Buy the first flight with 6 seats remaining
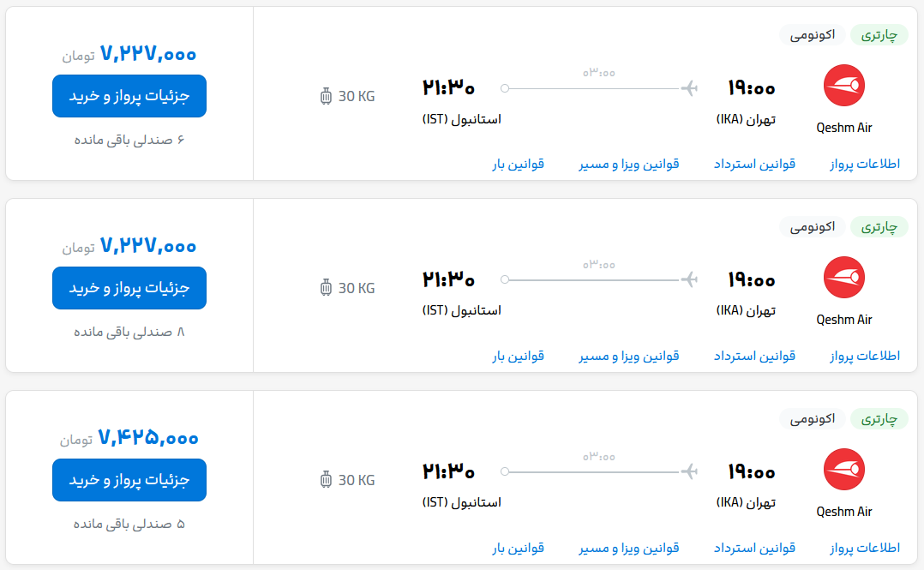The height and width of the screenshot is (570, 924). (x=129, y=96)
